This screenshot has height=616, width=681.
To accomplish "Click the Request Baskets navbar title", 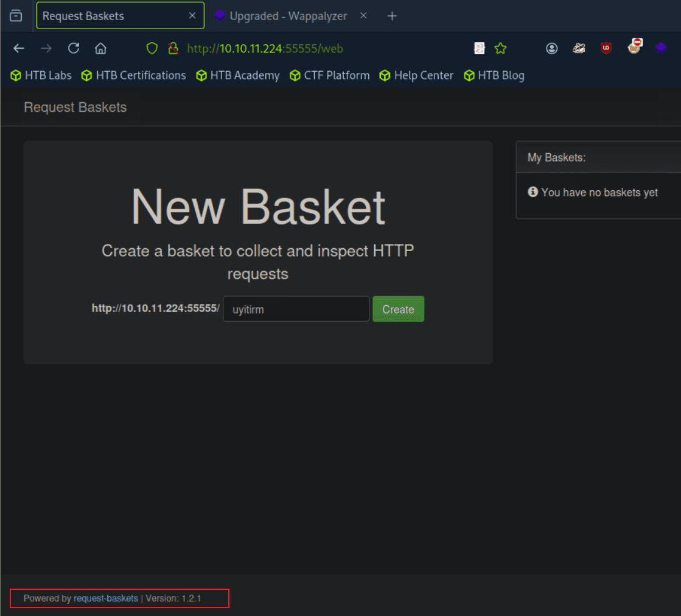I will click(x=75, y=107).
